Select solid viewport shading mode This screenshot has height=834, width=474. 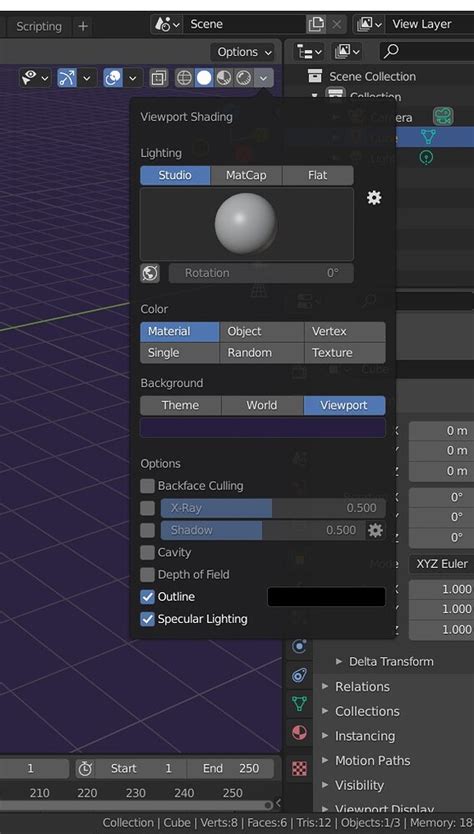tap(203, 78)
